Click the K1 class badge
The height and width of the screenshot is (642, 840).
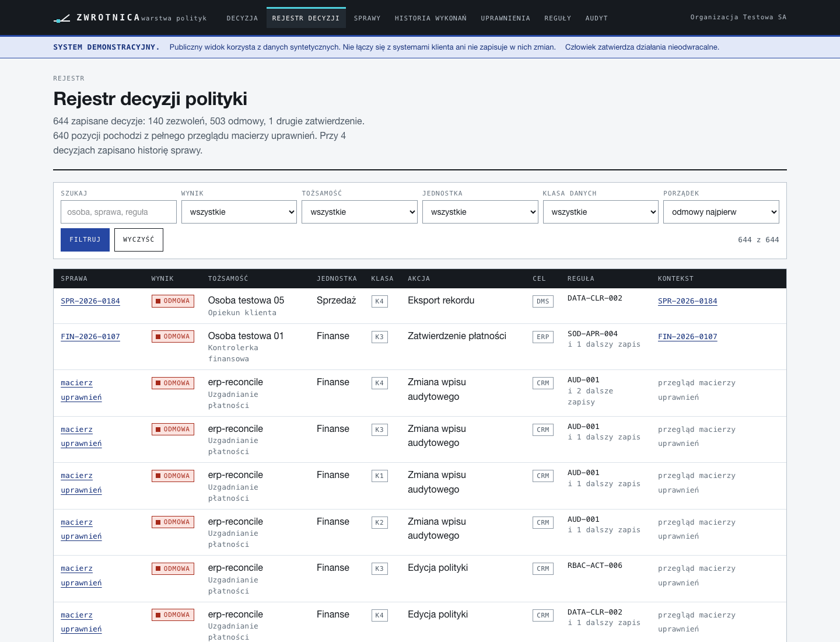point(380,476)
